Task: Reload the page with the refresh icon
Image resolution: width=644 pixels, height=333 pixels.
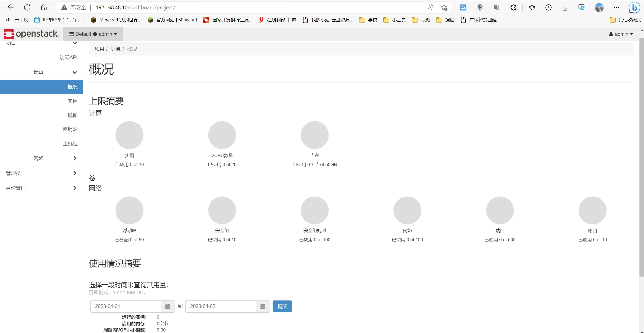Action: [x=27, y=8]
